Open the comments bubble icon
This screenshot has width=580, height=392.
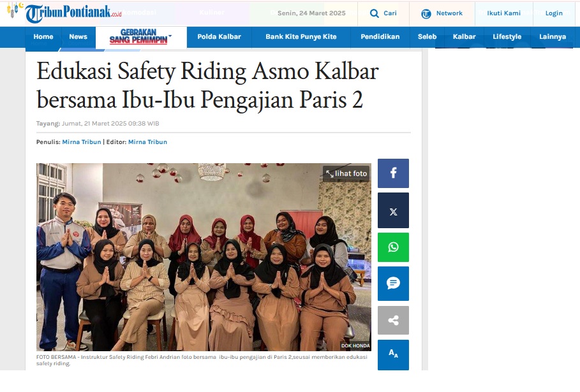393,284
